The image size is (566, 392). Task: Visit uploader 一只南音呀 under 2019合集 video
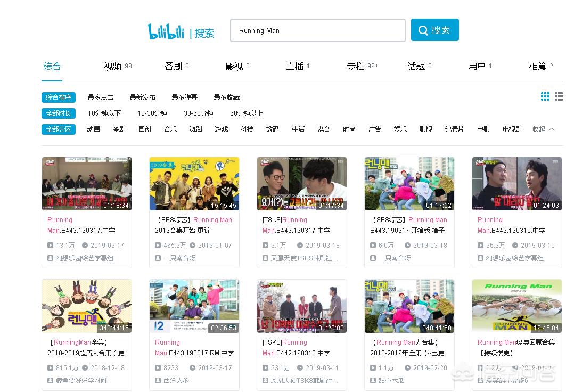(179, 258)
